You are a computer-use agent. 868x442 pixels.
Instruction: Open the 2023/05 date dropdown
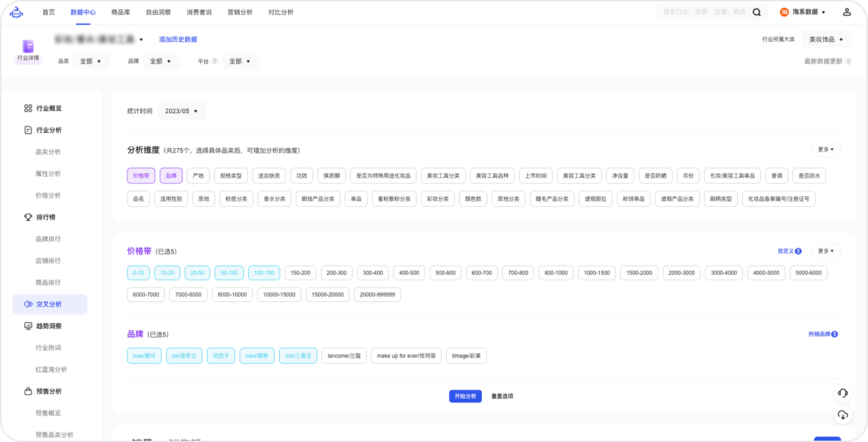click(182, 111)
